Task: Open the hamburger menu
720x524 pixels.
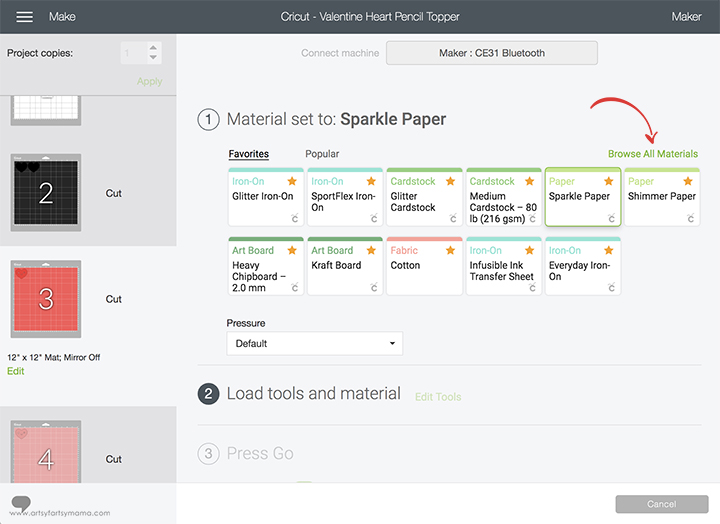Action: click(x=24, y=17)
